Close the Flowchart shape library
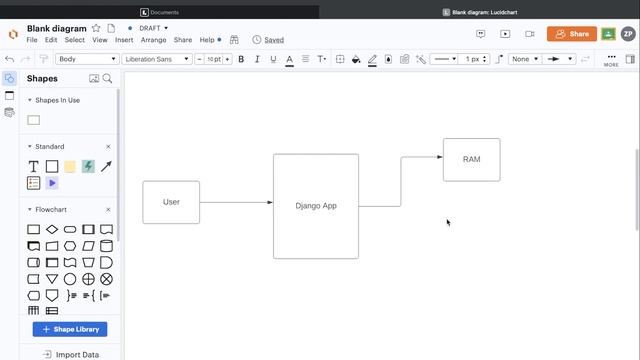 [x=108, y=209]
